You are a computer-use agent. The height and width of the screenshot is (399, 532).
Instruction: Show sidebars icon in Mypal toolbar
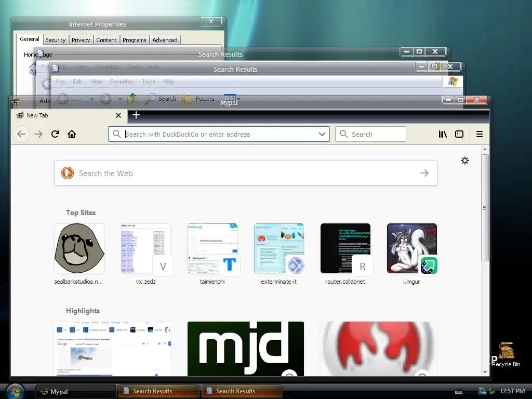(x=459, y=134)
